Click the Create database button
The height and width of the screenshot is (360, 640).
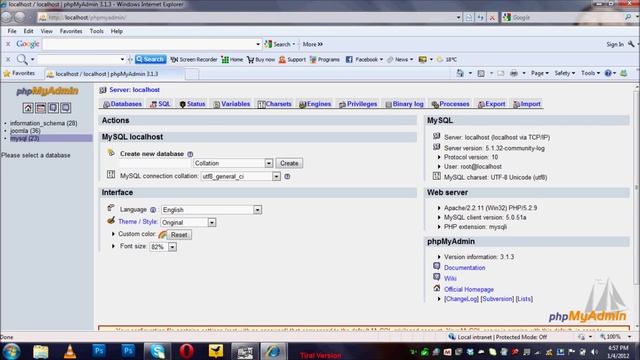289,163
